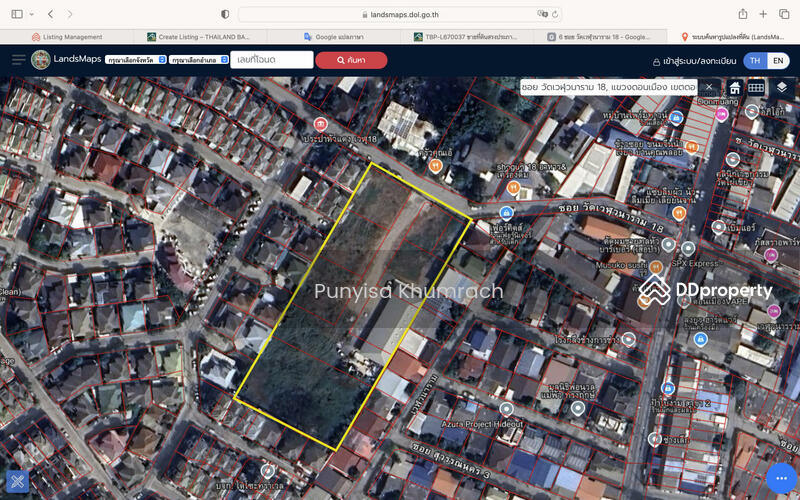Click the shogun 18 restaurant pin
This screenshot has height=500, width=800.
point(513,188)
